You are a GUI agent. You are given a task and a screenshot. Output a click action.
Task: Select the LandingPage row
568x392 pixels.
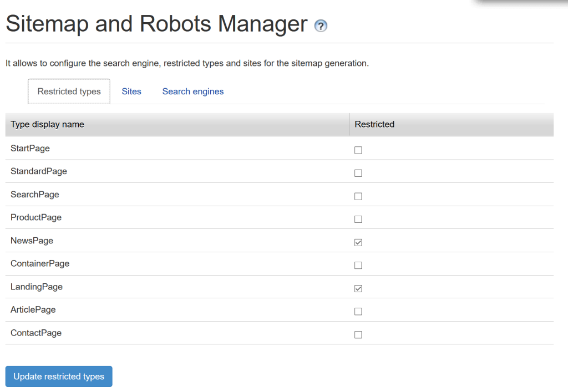pyautogui.click(x=36, y=287)
